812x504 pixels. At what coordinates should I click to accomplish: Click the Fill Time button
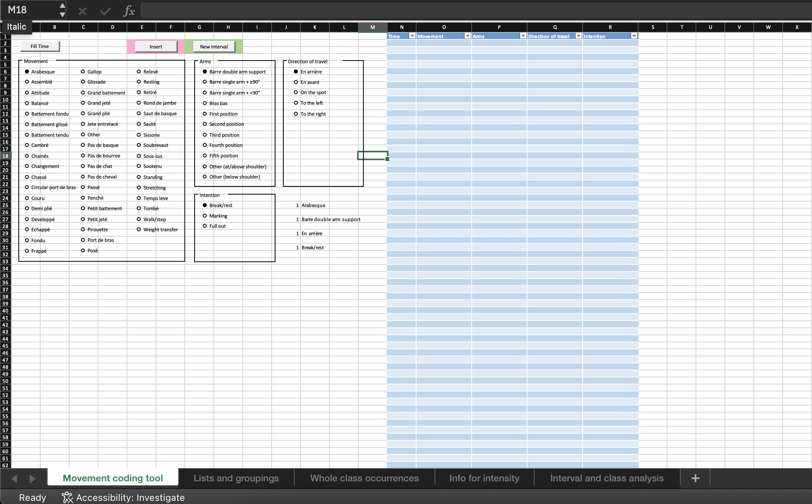[x=40, y=46]
